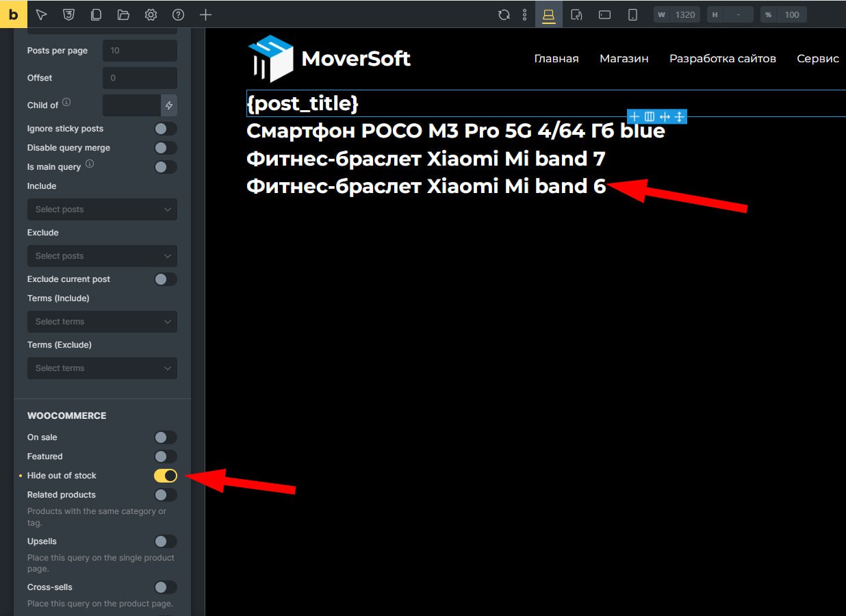
Task: Click the canvas height H field
Action: 730,14
